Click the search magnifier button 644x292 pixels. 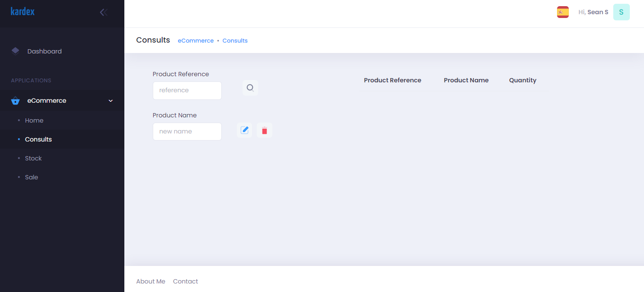(250, 88)
